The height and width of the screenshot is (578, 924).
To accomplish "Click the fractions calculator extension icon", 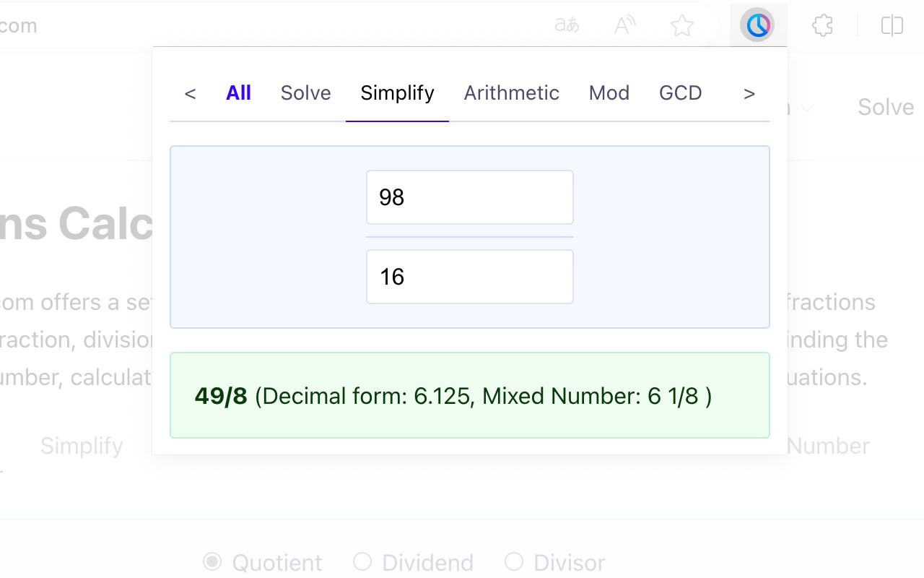I will click(757, 26).
